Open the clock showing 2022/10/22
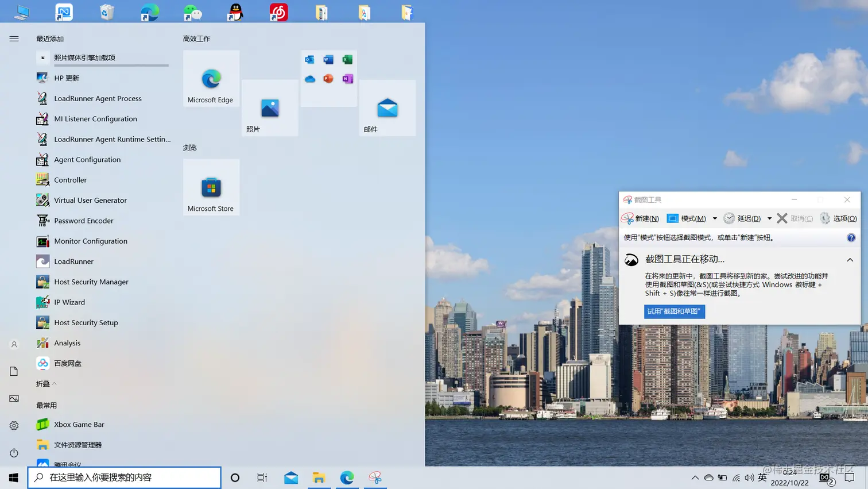Viewport: 868px width, 489px height. click(x=789, y=478)
